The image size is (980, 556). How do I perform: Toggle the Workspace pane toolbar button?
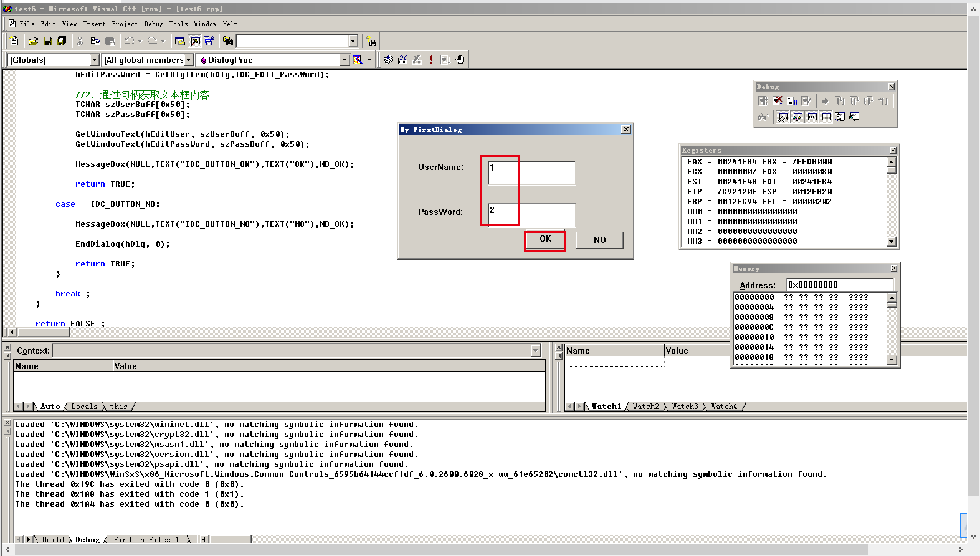180,41
